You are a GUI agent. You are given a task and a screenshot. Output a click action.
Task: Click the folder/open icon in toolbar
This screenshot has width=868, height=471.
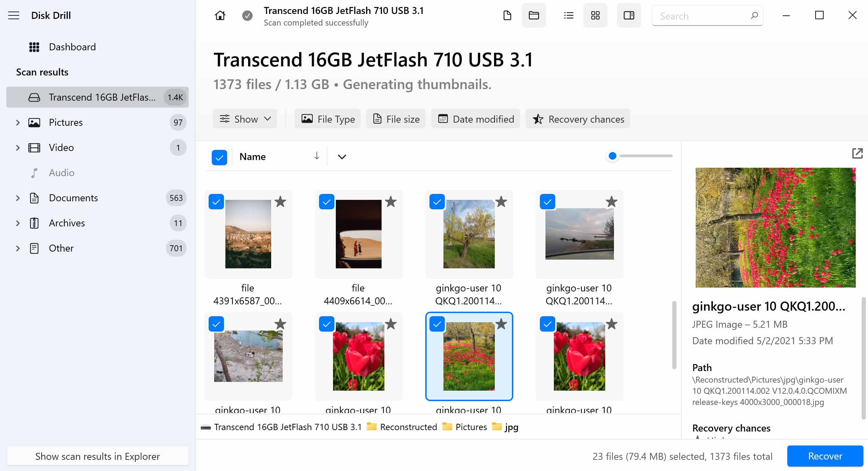pos(534,16)
